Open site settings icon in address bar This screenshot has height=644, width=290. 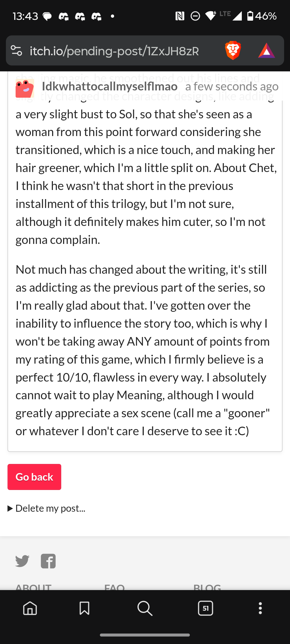coord(16,50)
